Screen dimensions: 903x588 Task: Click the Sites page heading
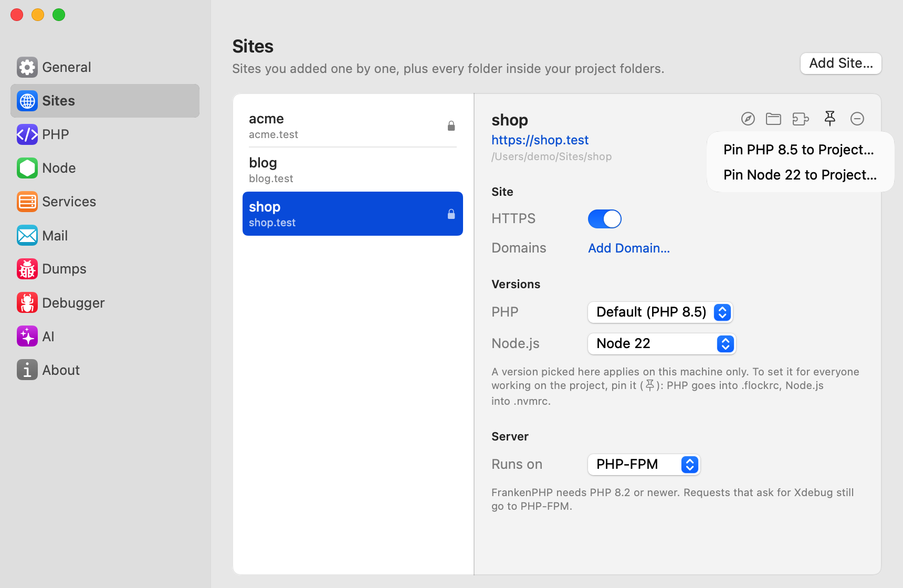253,46
